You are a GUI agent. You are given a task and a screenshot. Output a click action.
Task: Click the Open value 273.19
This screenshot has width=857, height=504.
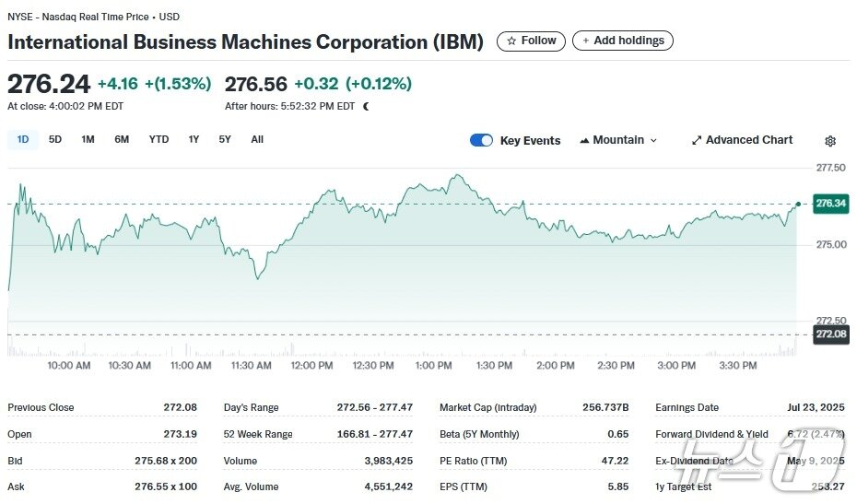[x=180, y=434]
